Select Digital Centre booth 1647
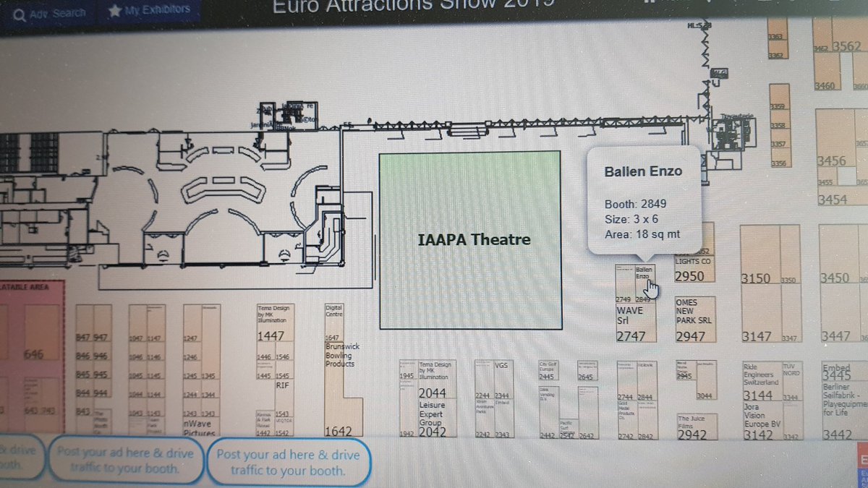 pyautogui.click(x=333, y=322)
